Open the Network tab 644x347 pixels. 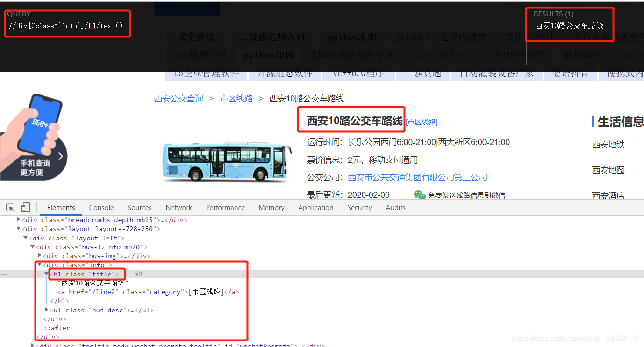click(179, 208)
